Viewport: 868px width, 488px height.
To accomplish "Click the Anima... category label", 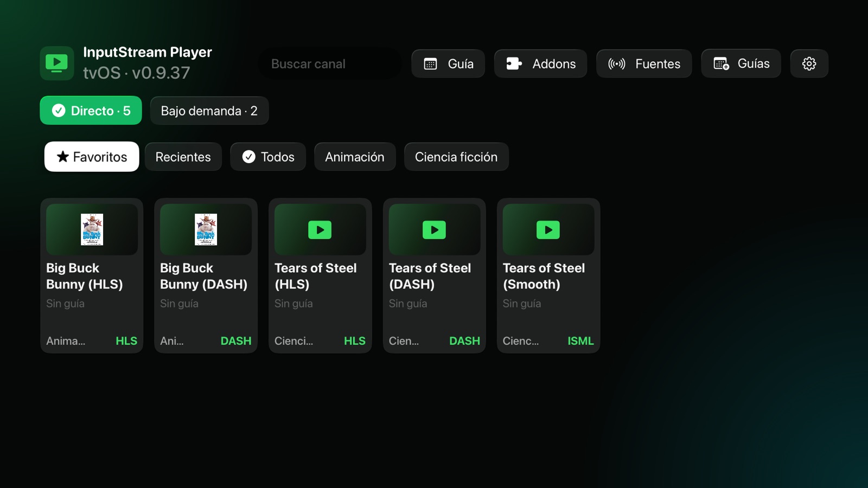I will click(x=66, y=341).
